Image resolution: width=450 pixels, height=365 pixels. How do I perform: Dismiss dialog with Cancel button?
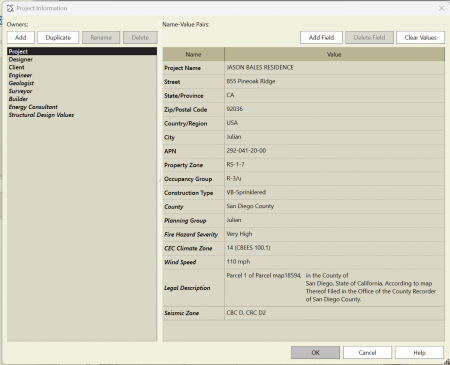point(367,353)
